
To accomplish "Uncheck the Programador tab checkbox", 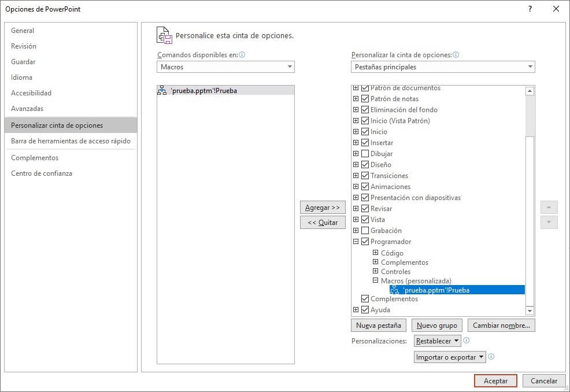I will (x=365, y=242).
